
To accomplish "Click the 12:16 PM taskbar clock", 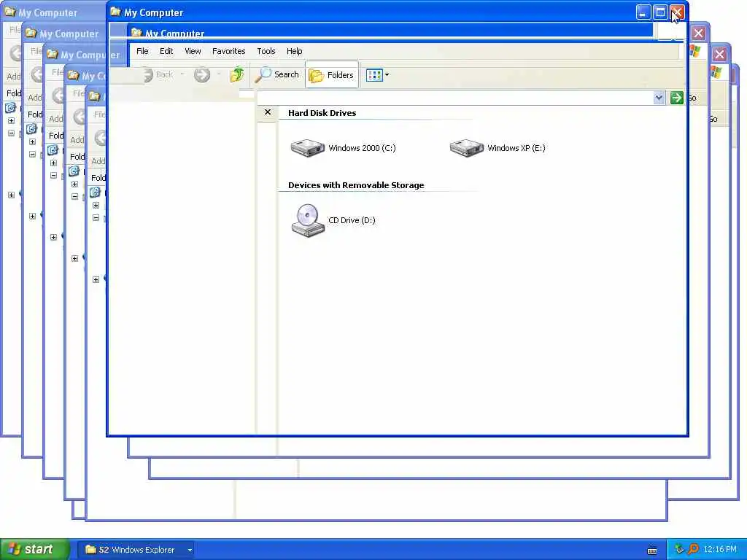I will coord(720,550).
